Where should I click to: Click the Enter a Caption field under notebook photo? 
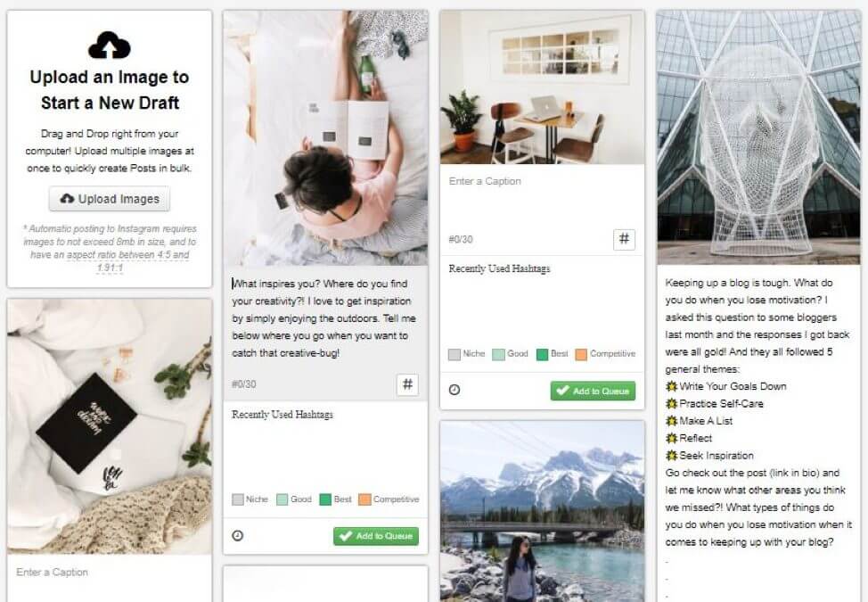pos(110,579)
